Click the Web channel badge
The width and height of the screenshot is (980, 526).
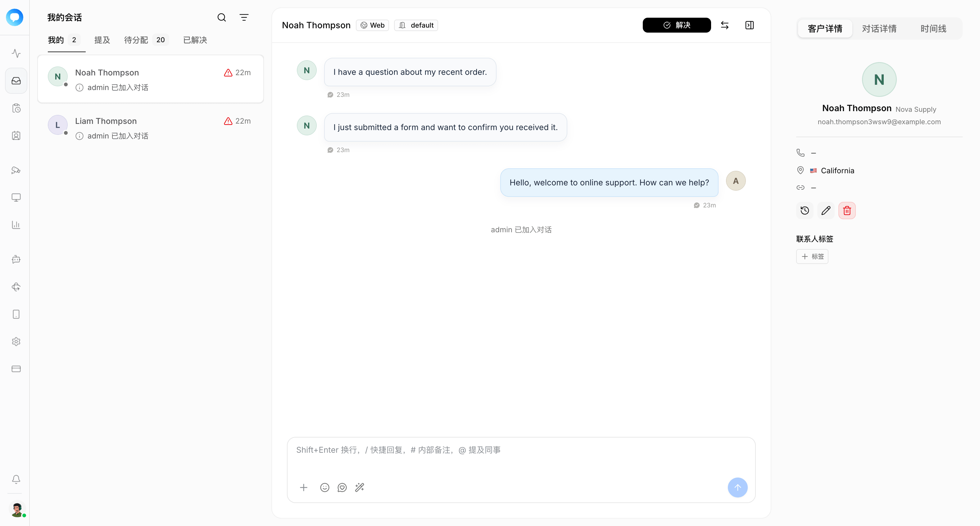tap(372, 25)
